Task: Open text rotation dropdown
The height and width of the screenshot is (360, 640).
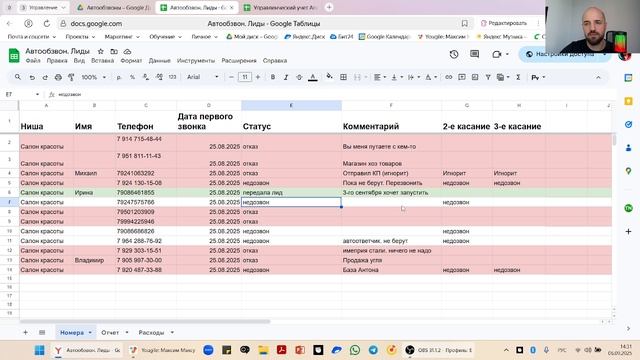Action: coord(431,77)
